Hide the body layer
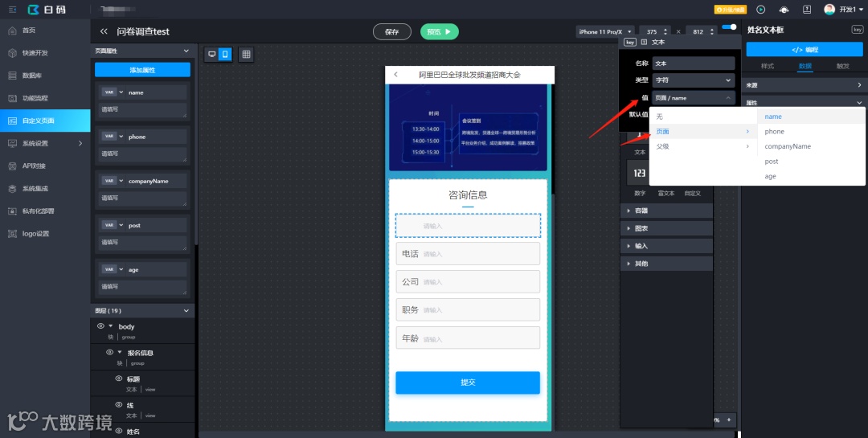This screenshot has width=868, height=438. click(100, 326)
